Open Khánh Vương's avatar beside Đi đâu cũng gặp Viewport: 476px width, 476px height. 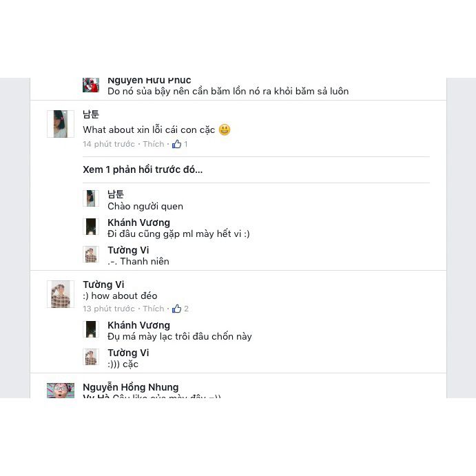[91, 227]
